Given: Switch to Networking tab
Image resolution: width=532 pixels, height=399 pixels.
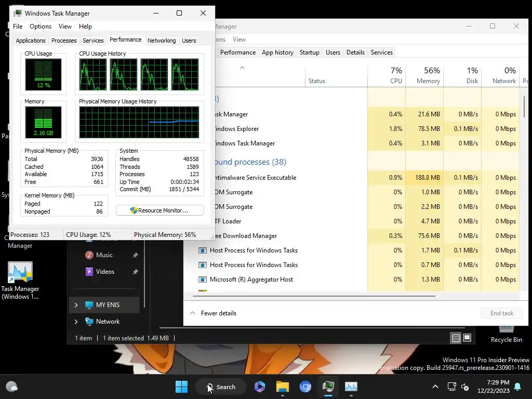Looking at the screenshot, I should tap(162, 41).
